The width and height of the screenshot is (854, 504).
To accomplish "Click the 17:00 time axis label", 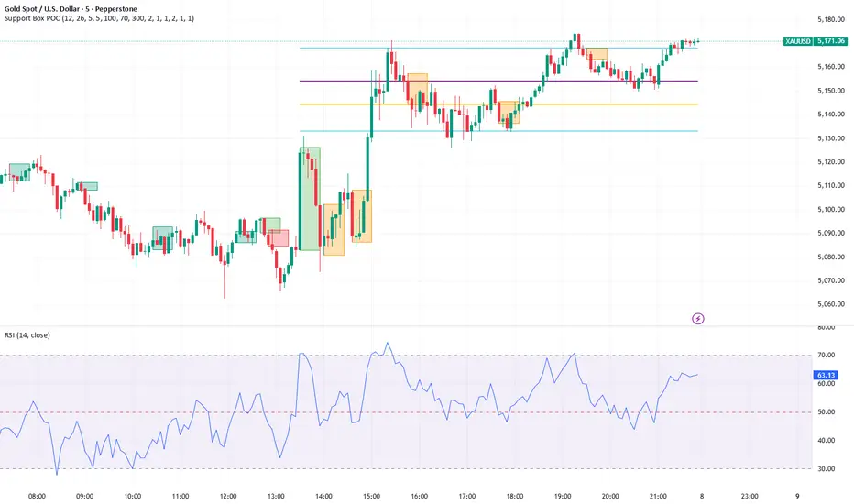I will (x=467, y=496).
